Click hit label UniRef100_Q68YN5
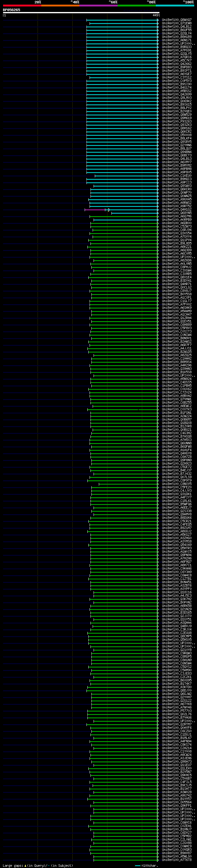Viewport: 197px width, 868px height. pos(176,213)
